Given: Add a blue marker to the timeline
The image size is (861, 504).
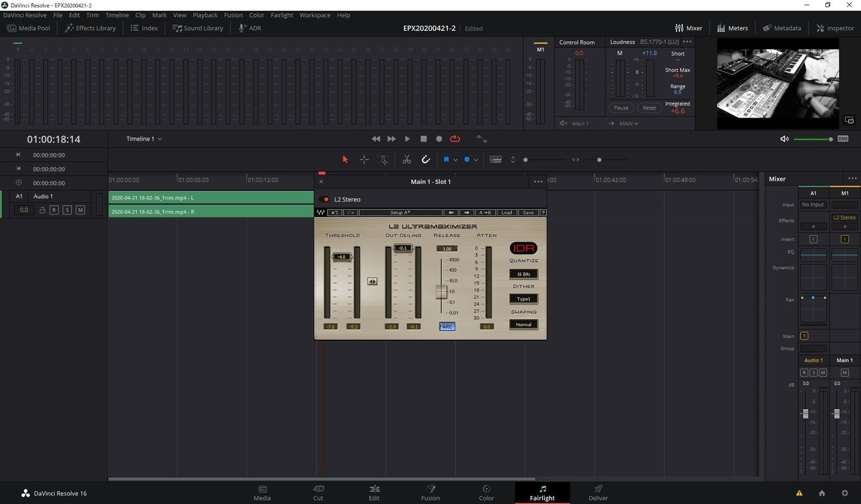Looking at the screenshot, I should (x=466, y=159).
